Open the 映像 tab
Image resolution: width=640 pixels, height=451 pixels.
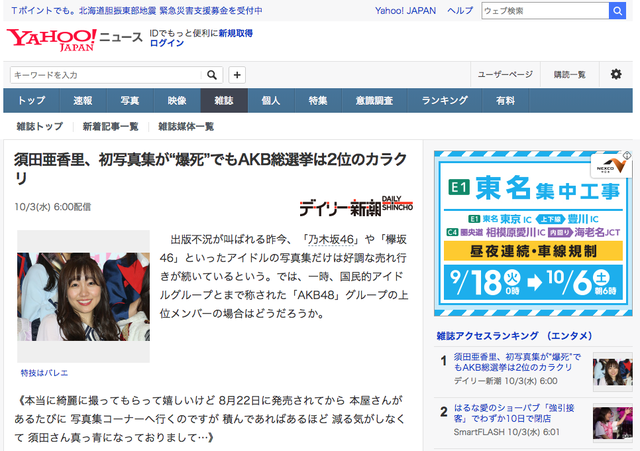click(177, 100)
